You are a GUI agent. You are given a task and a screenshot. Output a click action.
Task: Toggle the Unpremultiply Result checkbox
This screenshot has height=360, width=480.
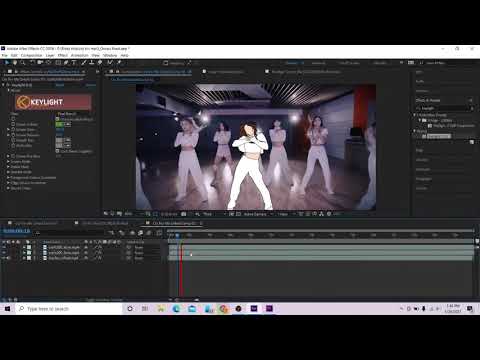pyautogui.click(x=57, y=119)
